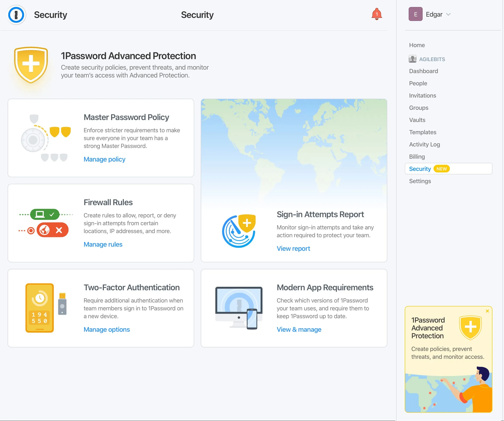Click the Two-Factor Authentication heading

tap(132, 287)
